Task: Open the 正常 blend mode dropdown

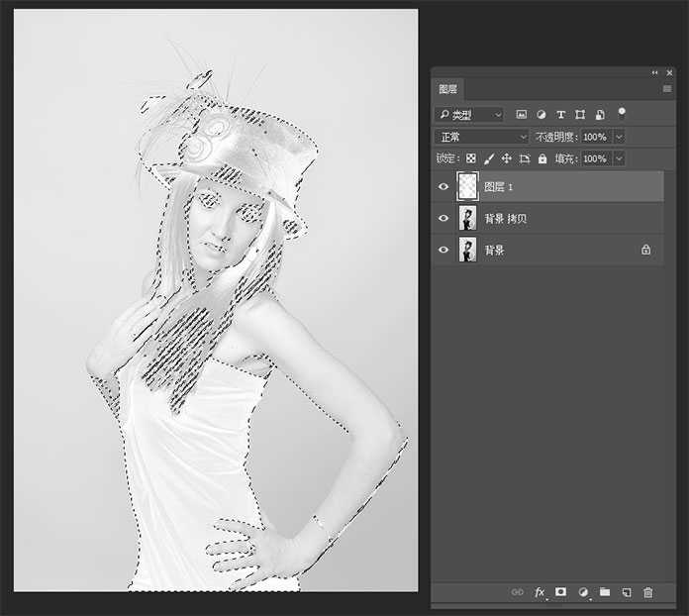Action: click(483, 137)
